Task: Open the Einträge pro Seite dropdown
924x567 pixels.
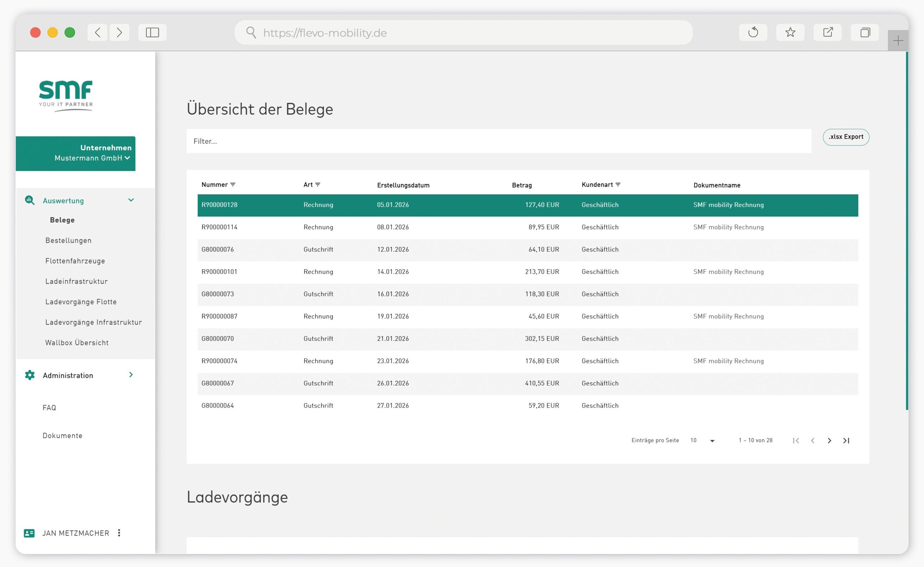Action: pos(711,440)
